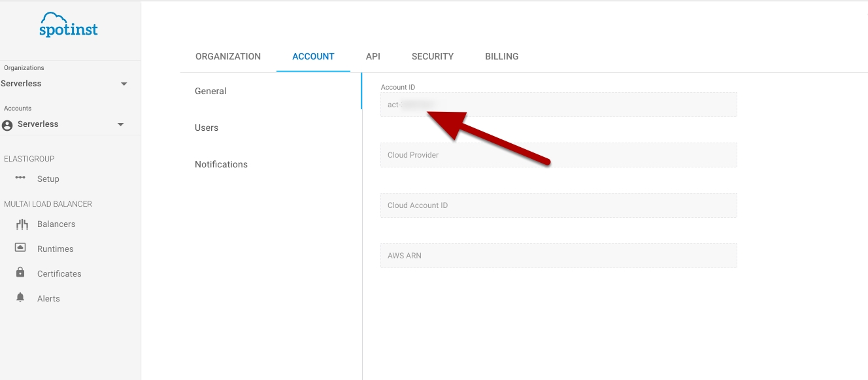Image resolution: width=868 pixels, height=380 pixels.
Task: Expand the Organizations dropdown arrow
Action: 124,84
